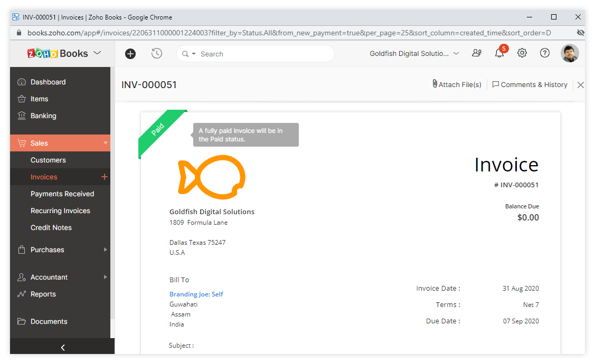Viewport: 595px width, 364px height.
Task: Click the Dallas Texas 75247 address line
Action: pos(197,243)
